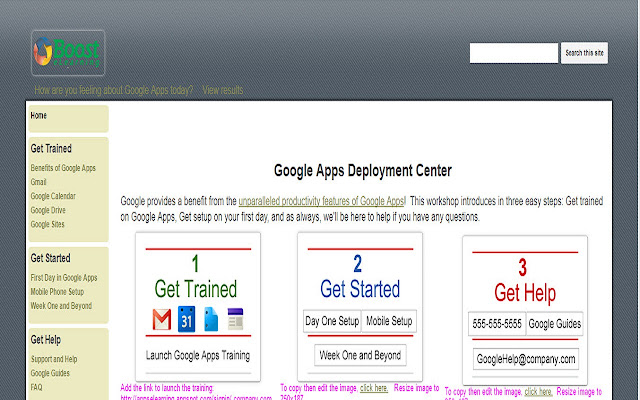This screenshot has height=400, width=640.
Task: Click the red '3 Get Help' heading
Action: coord(525,280)
